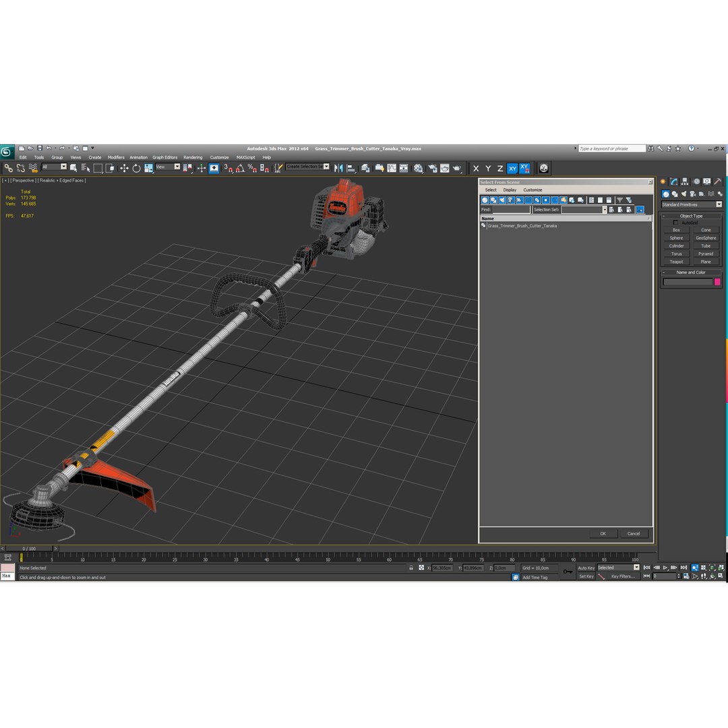728x728 pixels.
Task: Click Cancel in Select From Scene dialog
Action: (x=634, y=533)
